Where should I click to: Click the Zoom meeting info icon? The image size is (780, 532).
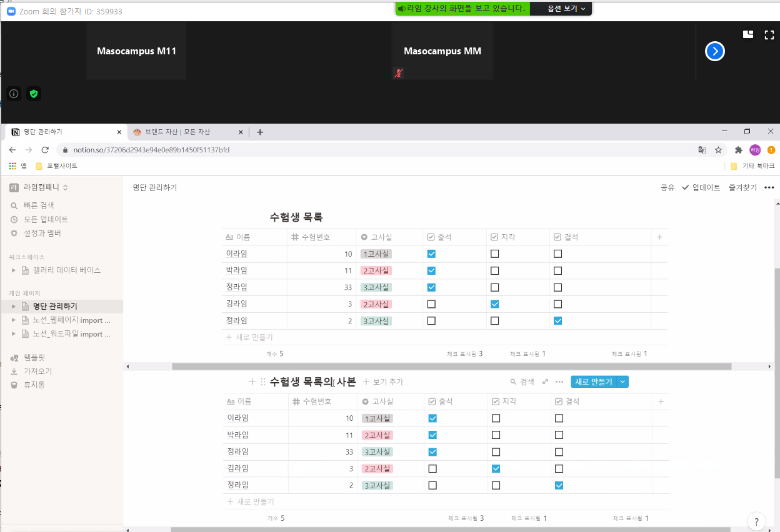pyautogui.click(x=14, y=94)
